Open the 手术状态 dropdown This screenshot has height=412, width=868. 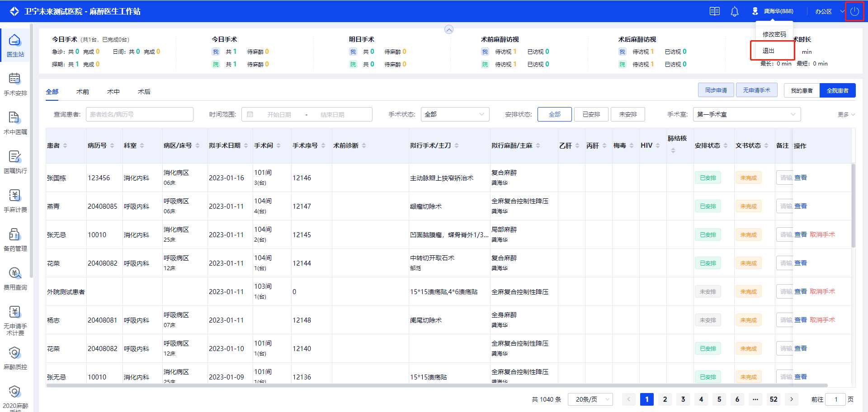(x=455, y=114)
